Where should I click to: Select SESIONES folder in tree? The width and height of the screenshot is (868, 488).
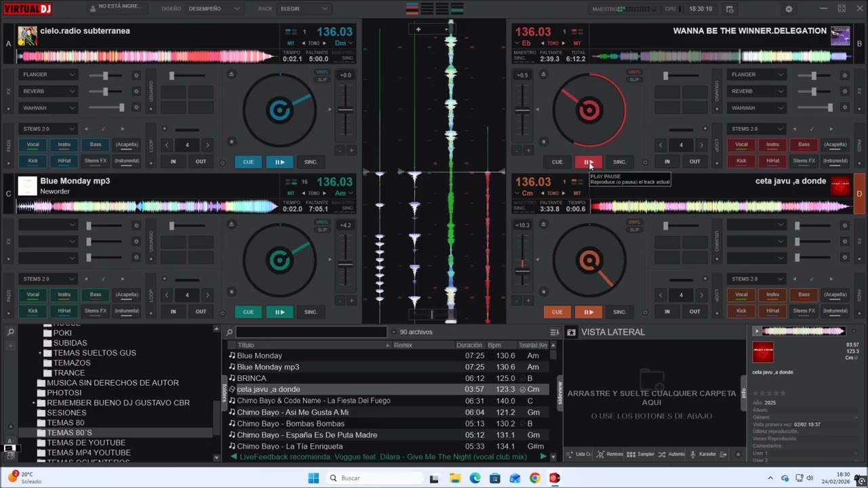66,413
